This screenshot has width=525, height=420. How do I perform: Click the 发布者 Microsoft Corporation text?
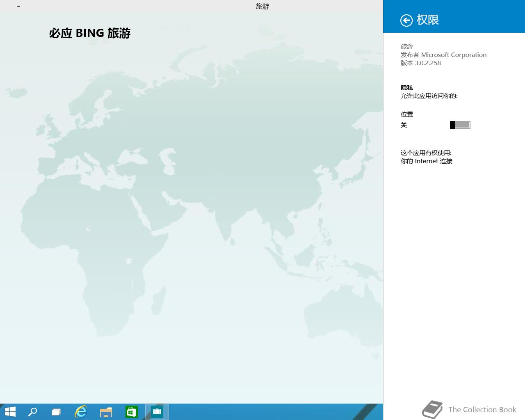tap(443, 55)
